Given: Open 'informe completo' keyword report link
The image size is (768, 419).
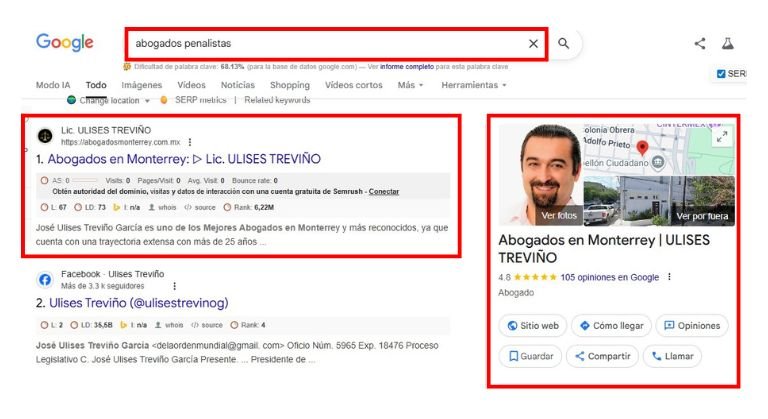Looking at the screenshot, I should click(407, 67).
